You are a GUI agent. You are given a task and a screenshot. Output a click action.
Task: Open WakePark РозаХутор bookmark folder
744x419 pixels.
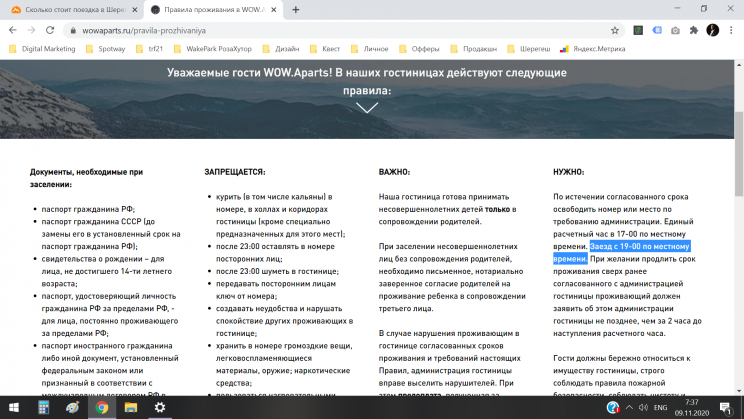pyautogui.click(x=213, y=49)
